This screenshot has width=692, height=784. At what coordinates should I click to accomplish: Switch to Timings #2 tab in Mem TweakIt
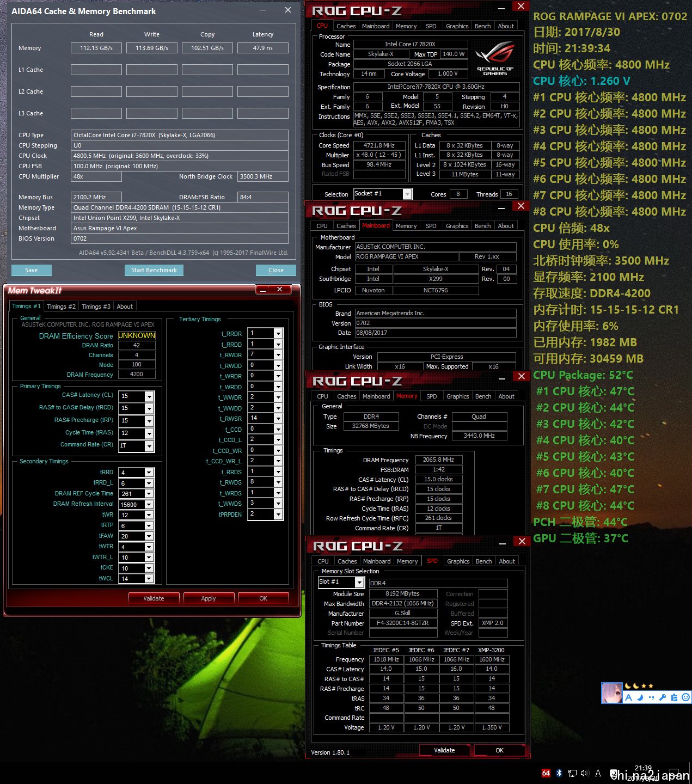[x=61, y=307]
